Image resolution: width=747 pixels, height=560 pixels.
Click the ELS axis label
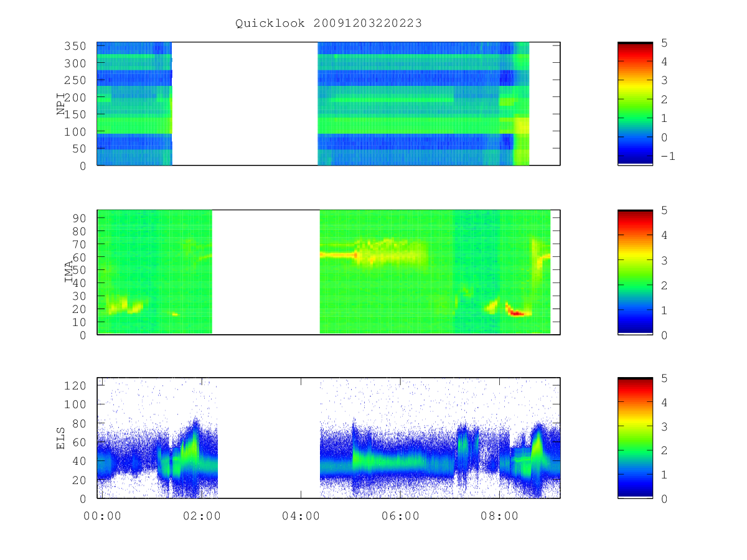[62, 438]
